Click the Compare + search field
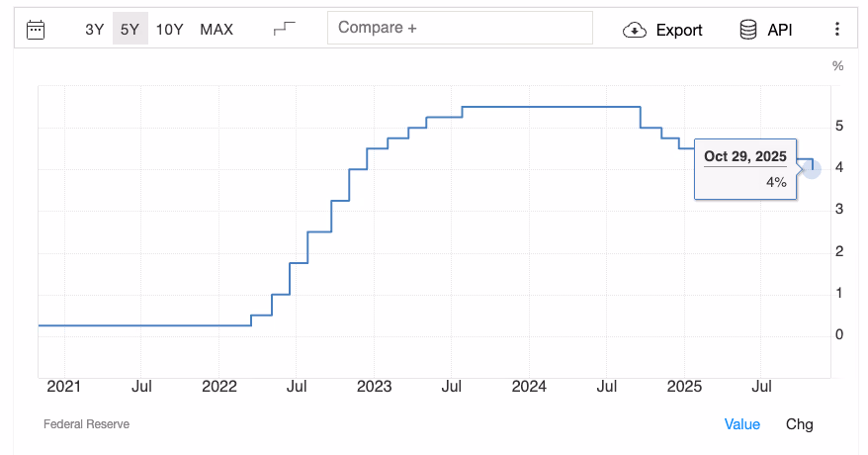Image resolution: width=868 pixels, height=455 pixels. pos(460,28)
